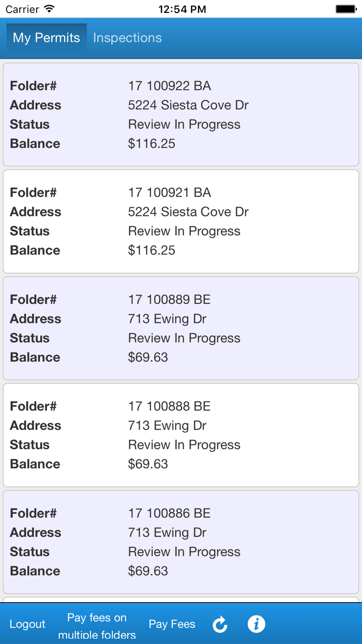Open permit folder 17 100921 BA

coord(181,221)
